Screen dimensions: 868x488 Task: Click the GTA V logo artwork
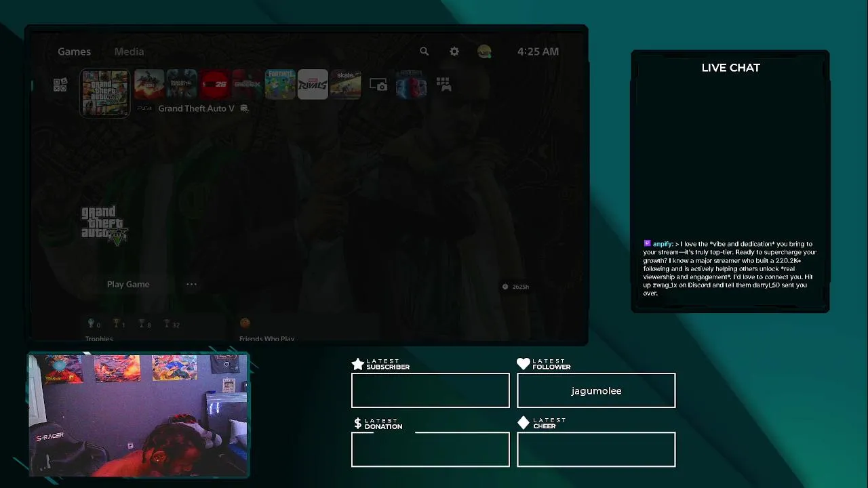pos(104,225)
